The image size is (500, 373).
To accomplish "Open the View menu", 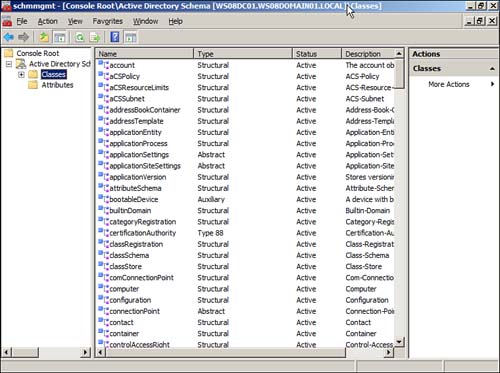I will pyautogui.click(x=75, y=21).
